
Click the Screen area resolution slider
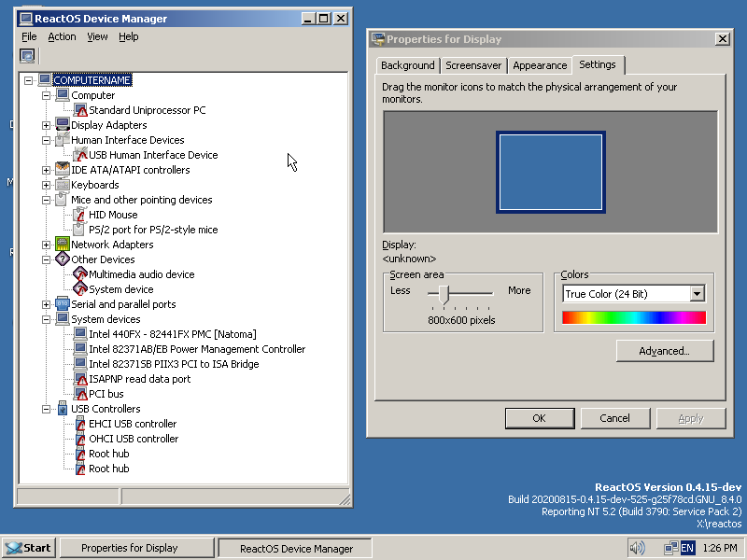pyautogui.click(x=445, y=295)
